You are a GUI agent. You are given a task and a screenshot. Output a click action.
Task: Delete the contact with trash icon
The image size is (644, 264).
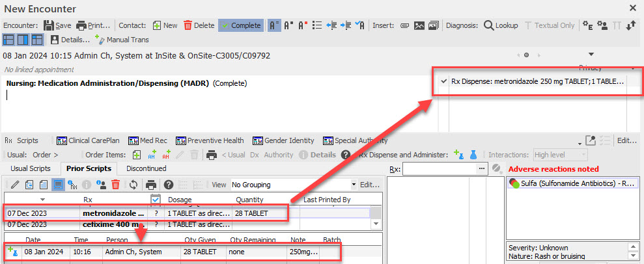coord(199,25)
